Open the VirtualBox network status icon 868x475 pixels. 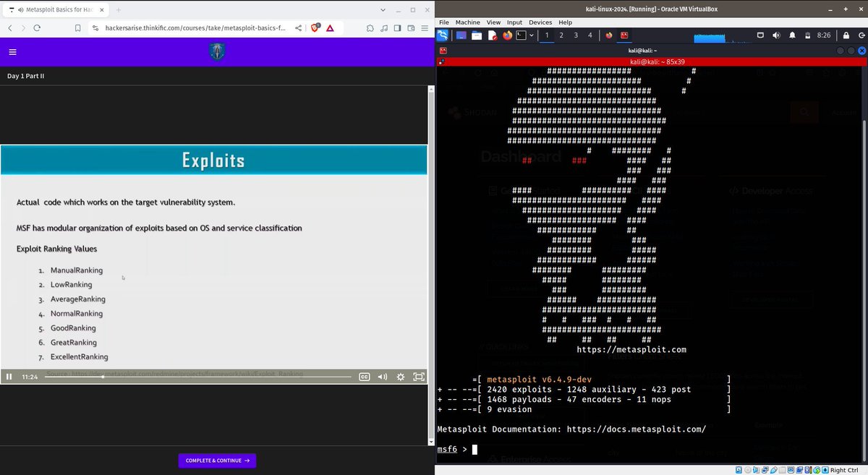tap(765, 470)
